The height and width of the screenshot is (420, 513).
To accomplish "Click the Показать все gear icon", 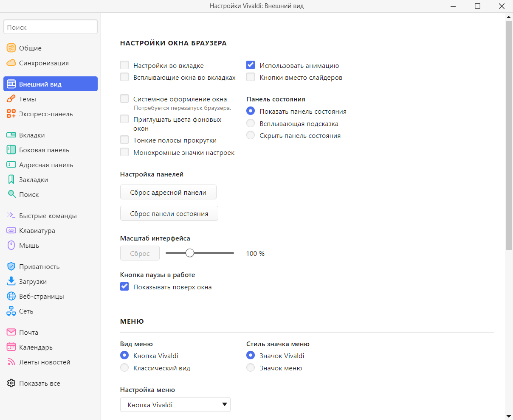I will [x=11, y=383].
